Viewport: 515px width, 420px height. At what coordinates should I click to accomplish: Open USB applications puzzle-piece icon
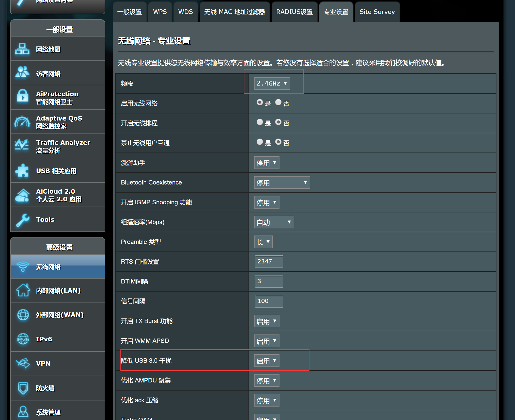click(22, 171)
